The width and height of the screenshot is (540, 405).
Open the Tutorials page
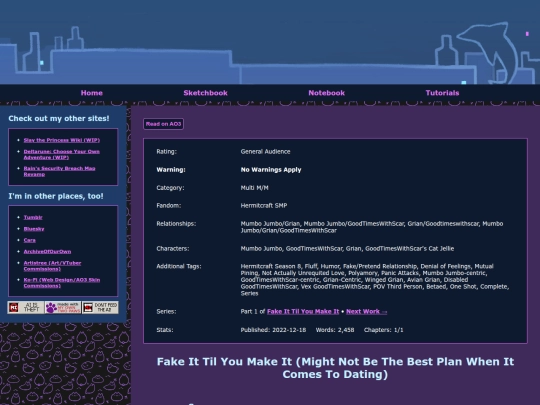tap(442, 93)
